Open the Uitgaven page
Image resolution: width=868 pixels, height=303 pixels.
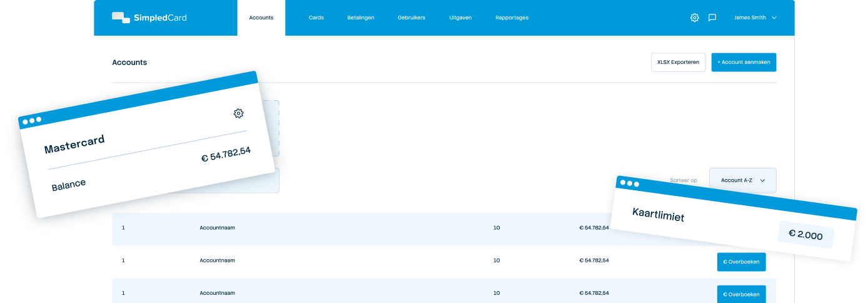click(460, 18)
